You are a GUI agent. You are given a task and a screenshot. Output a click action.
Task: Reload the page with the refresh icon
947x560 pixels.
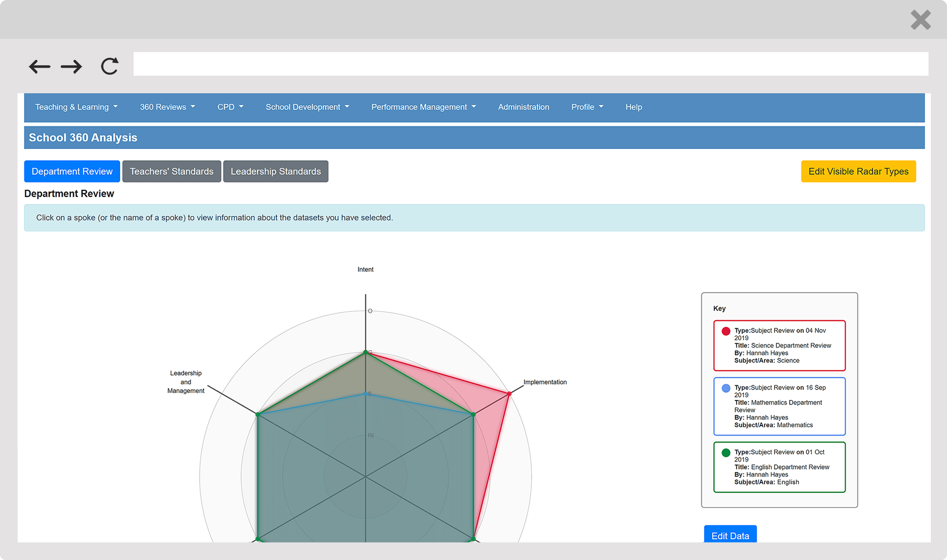pyautogui.click(x=109, y=66)
